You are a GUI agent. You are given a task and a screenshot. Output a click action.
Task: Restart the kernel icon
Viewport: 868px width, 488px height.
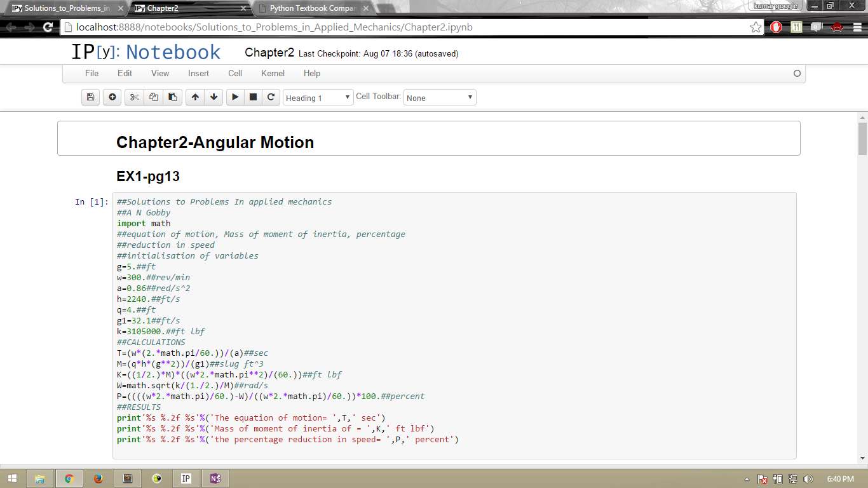coord(271,97)
